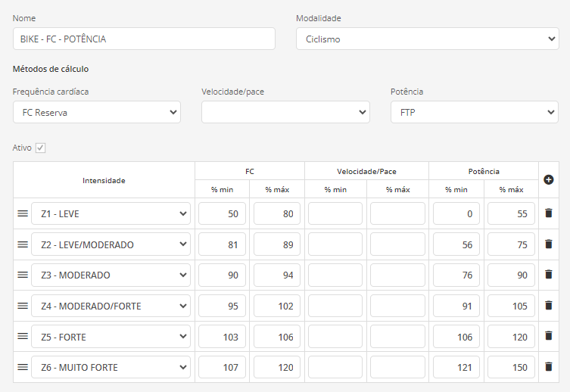
Task: Click Z5 FC % máx field showing 106
Action: pyautogui.click(x=277, y=337)
